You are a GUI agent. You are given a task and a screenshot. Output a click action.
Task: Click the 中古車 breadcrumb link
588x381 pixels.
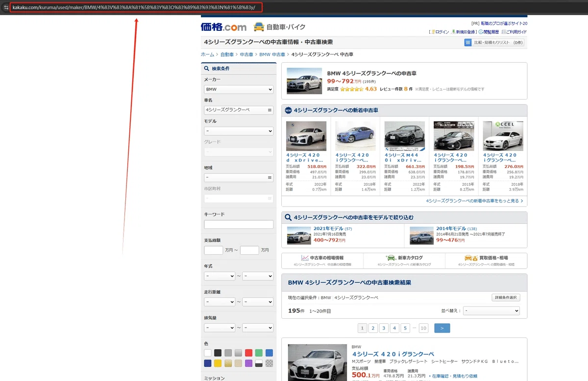tap(246, 54)
